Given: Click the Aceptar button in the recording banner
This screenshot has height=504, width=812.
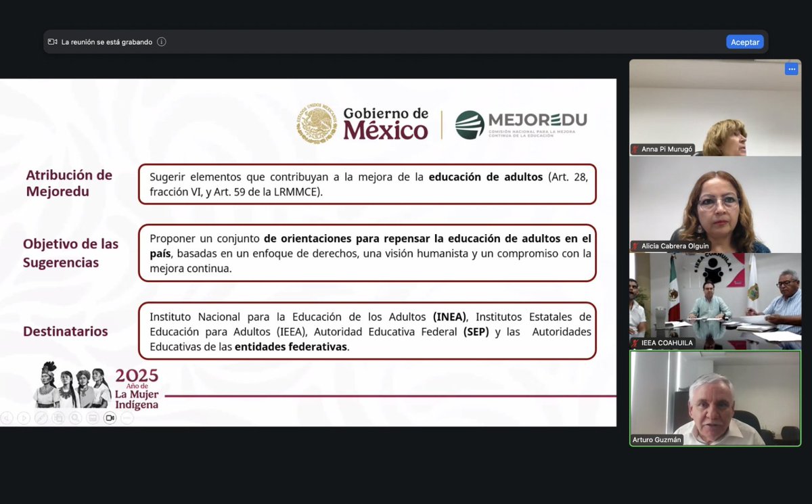Looking at the screenshot, I should click(x=745, y=42).
